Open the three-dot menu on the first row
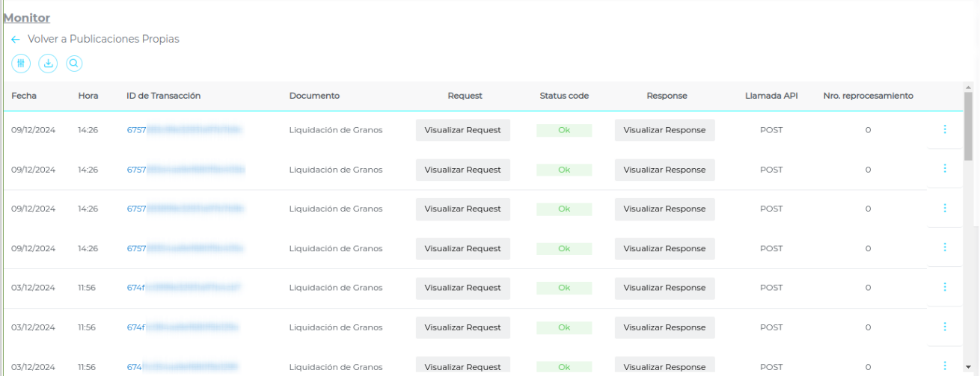Screen dimensions: 980x376 click(945, 129)
